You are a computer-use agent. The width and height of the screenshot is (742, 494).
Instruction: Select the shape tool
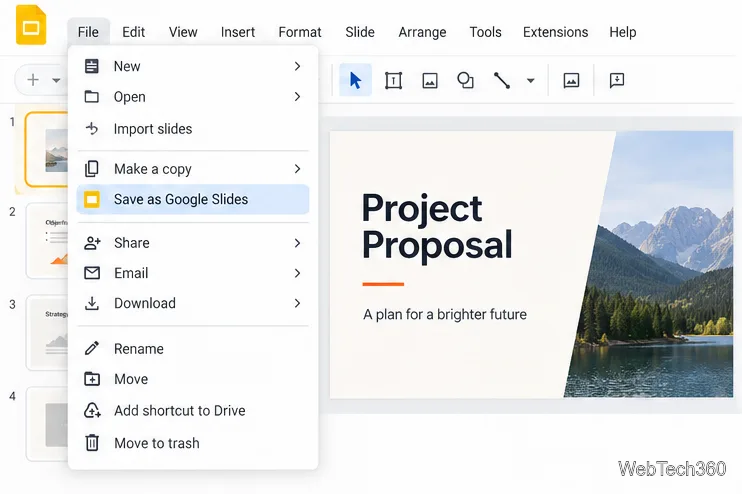click(x=465, y=80)
